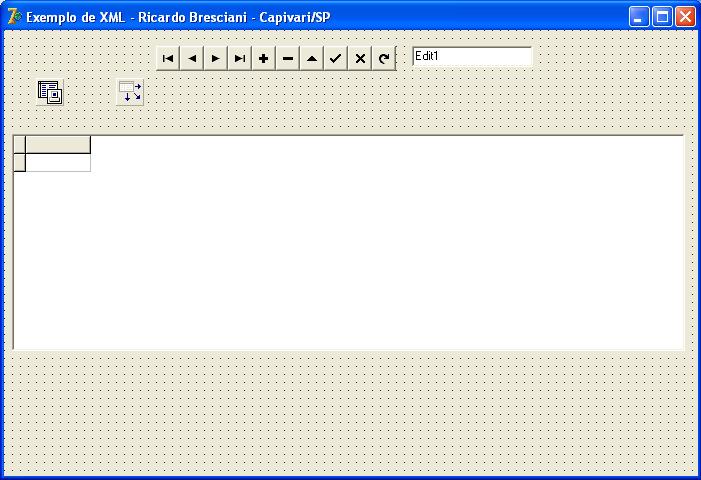Cancel edits with the X navigator button
This screenshot has width=701, height=480.
[x=360, y=58]
